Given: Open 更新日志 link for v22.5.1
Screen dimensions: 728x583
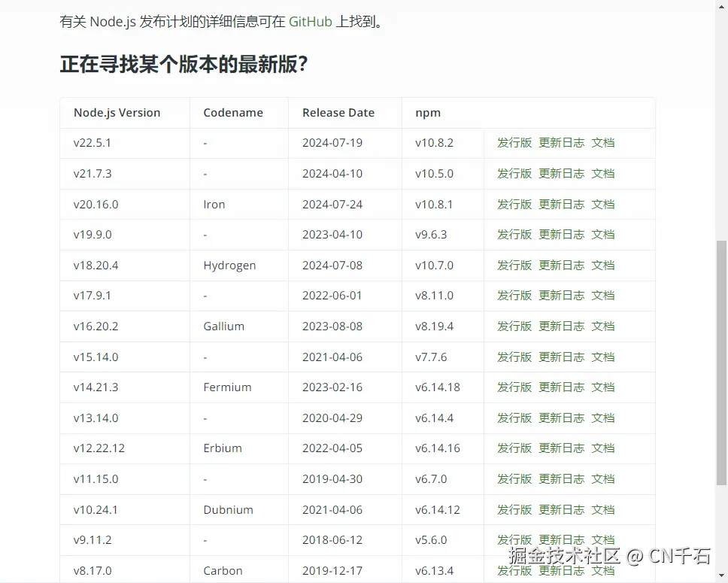Looking at the screenshot, I should point(561,143).
